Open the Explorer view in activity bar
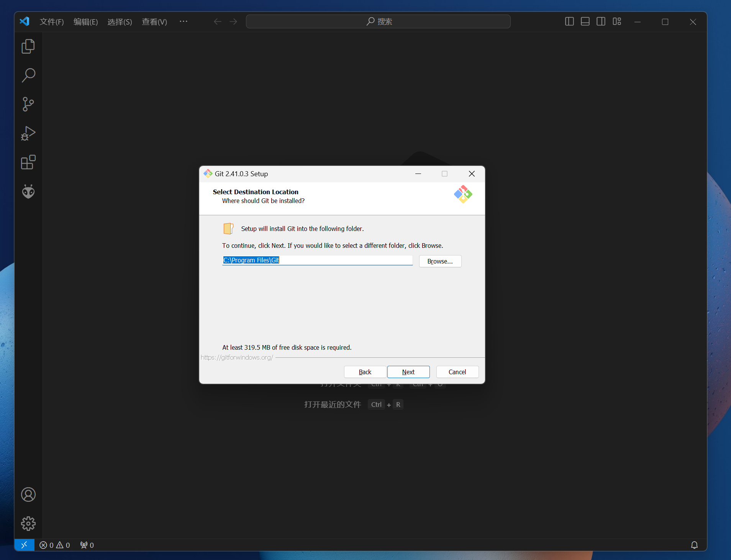Image resolution: width=731 pixels, height=560 pixels. tap(28, 46)
